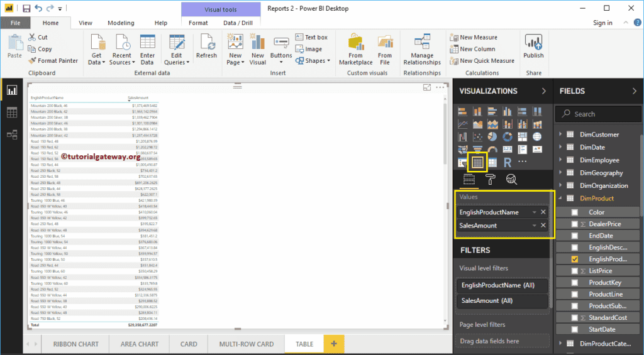Image resolution: width=644 pixels, height=355 pixels.
Task: Select the KPI visualization
Action: click(537, 150)
